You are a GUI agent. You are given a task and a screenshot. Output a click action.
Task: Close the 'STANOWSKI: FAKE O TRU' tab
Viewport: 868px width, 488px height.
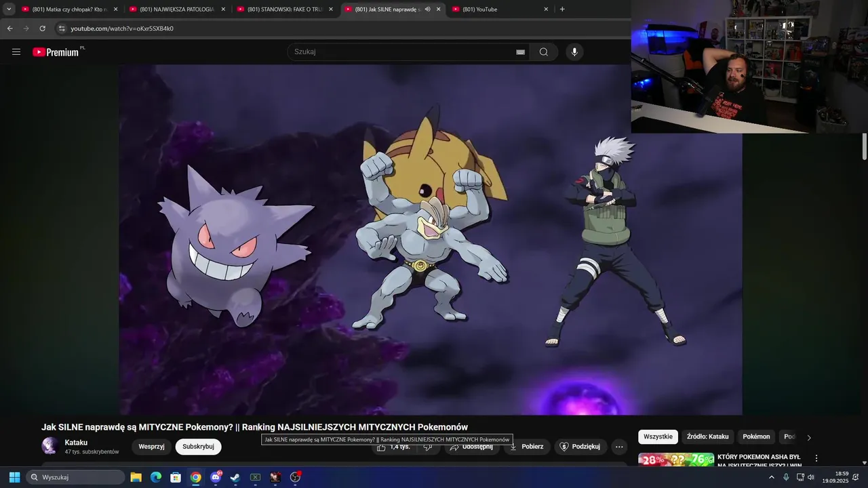pos(331,9)
